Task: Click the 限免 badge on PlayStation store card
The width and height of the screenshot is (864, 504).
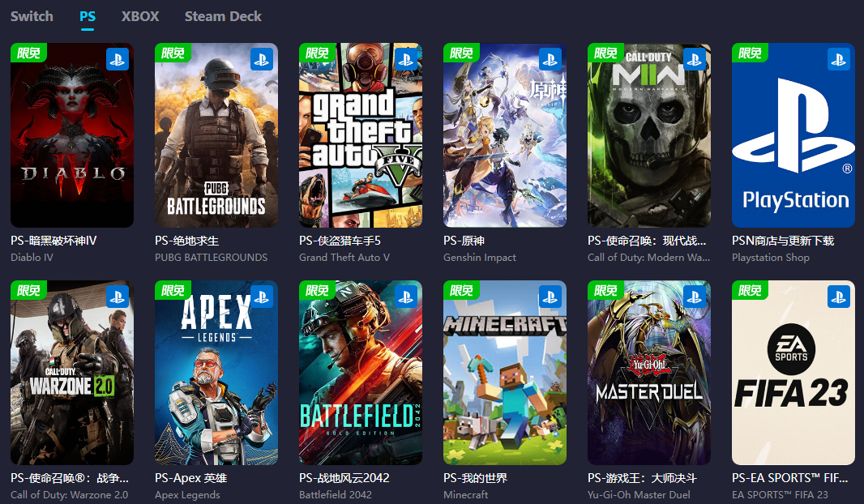Action: pos(750,53)
